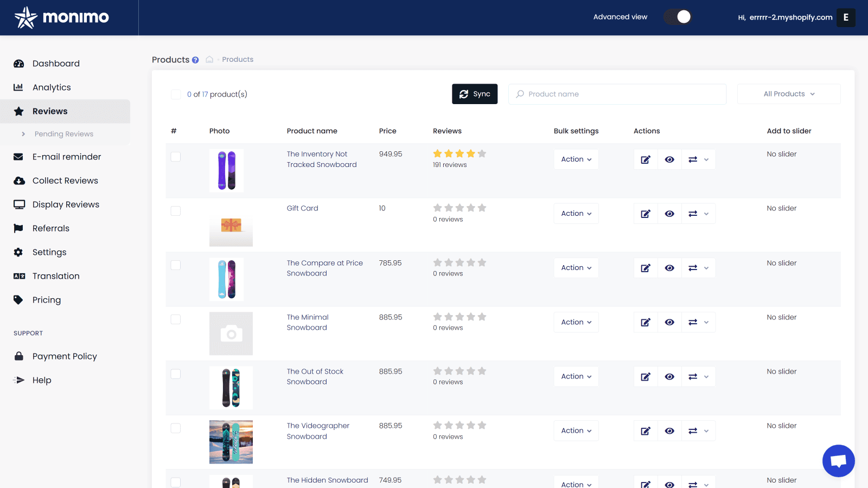Expand the transfer chevron on The Out of Stock Snowboard
The image size is (868, 488).
[706, 376]
